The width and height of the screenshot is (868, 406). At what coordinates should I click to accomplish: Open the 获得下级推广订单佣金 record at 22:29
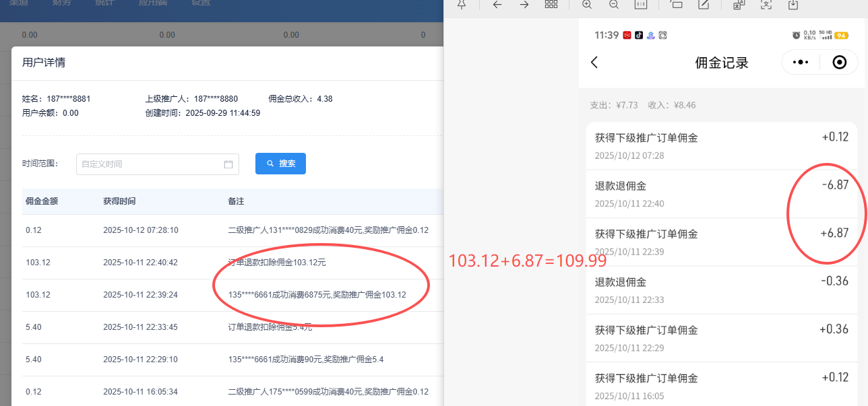[722, 338]
